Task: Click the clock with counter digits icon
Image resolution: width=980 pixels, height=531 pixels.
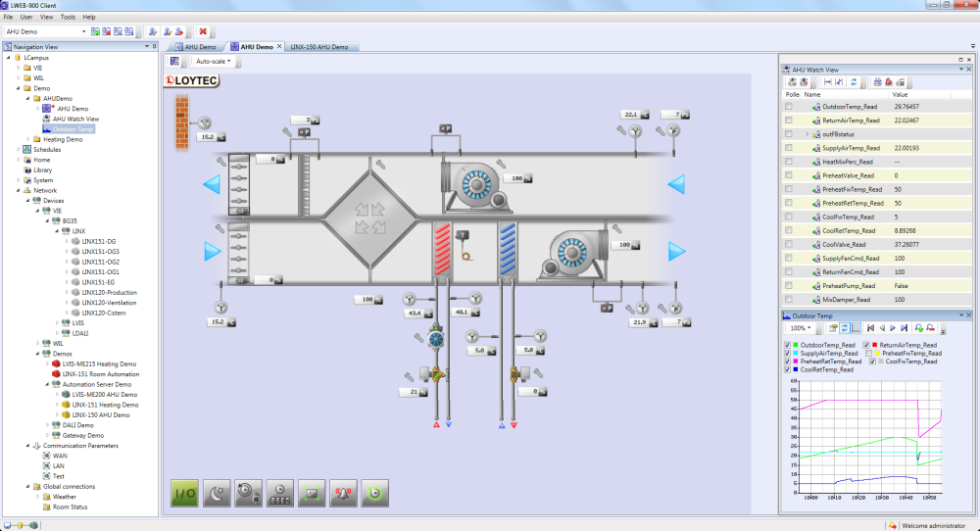Action: (279, 494)
